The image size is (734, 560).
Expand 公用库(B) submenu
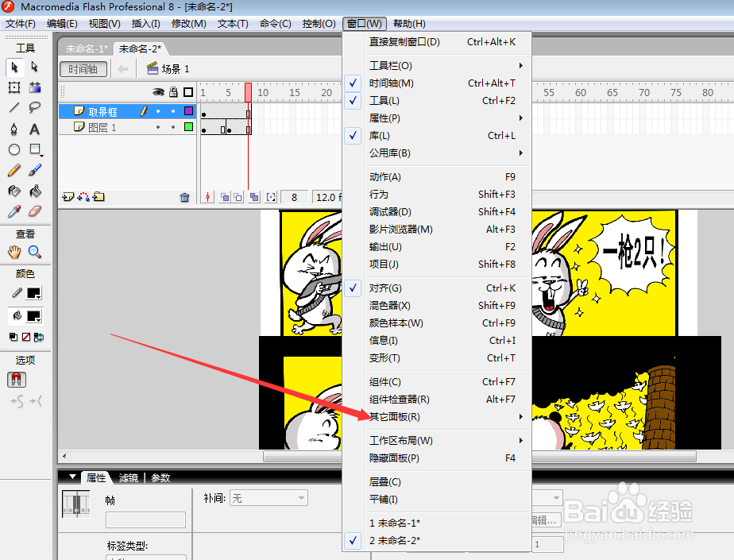tap(437, 153)
